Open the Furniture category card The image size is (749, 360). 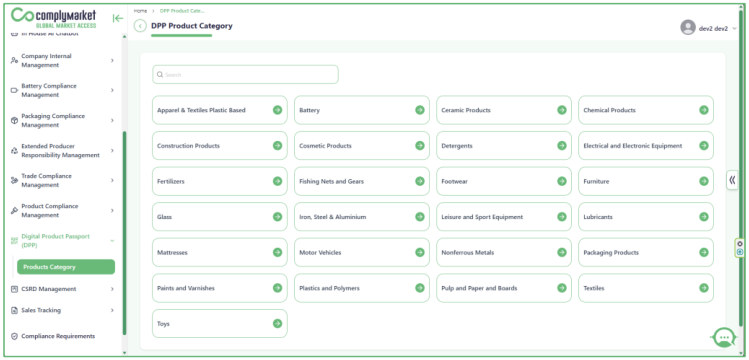(x=646, y=181)
